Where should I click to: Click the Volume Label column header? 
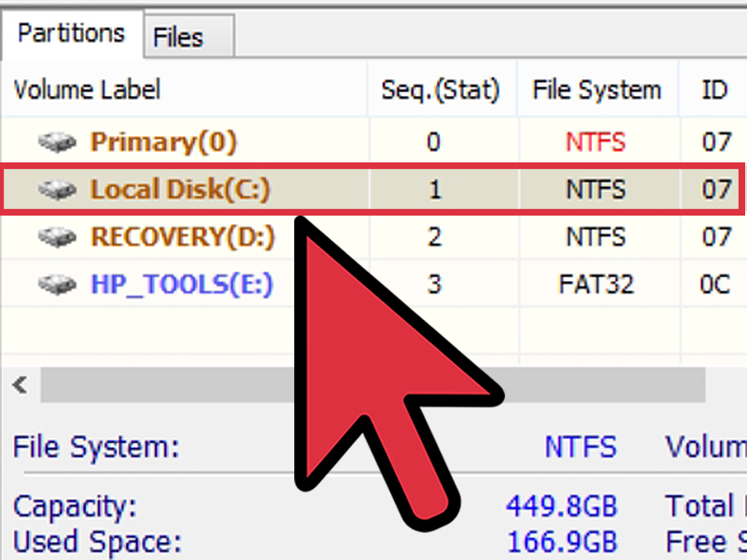(184, 90)
